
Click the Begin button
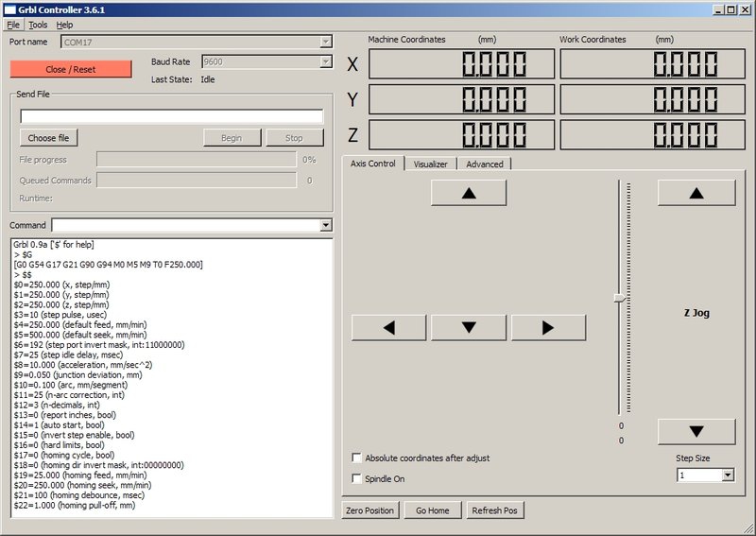232,138
